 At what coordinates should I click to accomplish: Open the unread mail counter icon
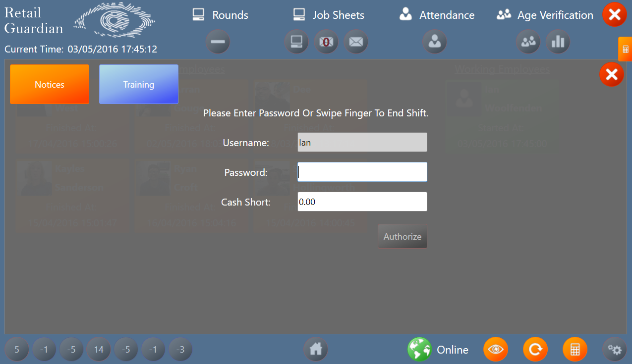click(x=326, y=42)
